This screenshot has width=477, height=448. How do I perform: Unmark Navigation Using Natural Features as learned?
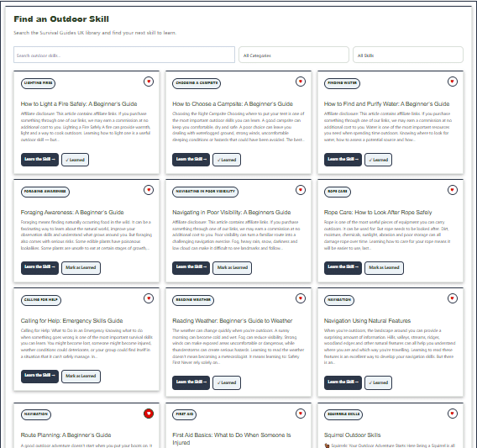(x=378, y=382)
